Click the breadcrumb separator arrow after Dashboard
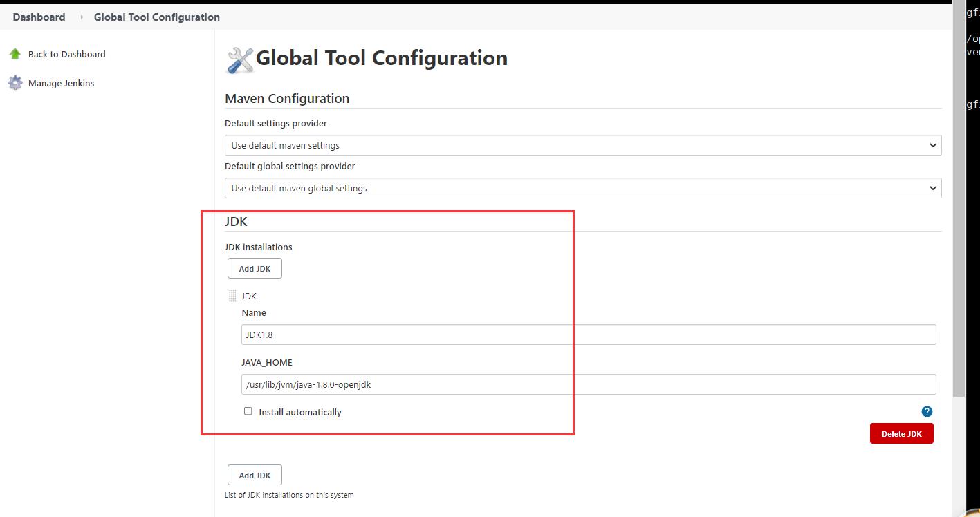The image size is (980, 517). click(81, 17)
